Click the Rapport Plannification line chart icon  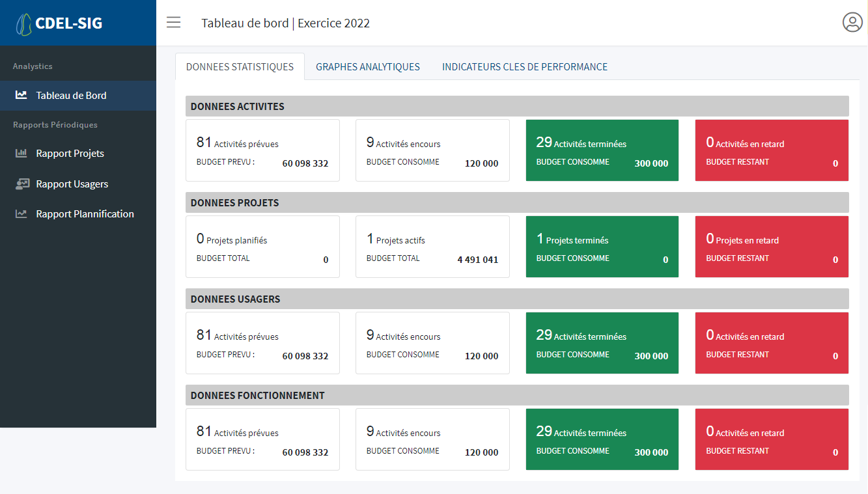[x=21, y=214]
